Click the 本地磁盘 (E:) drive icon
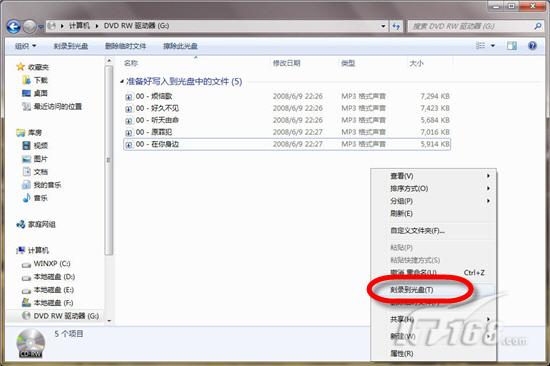 (26, 291)
